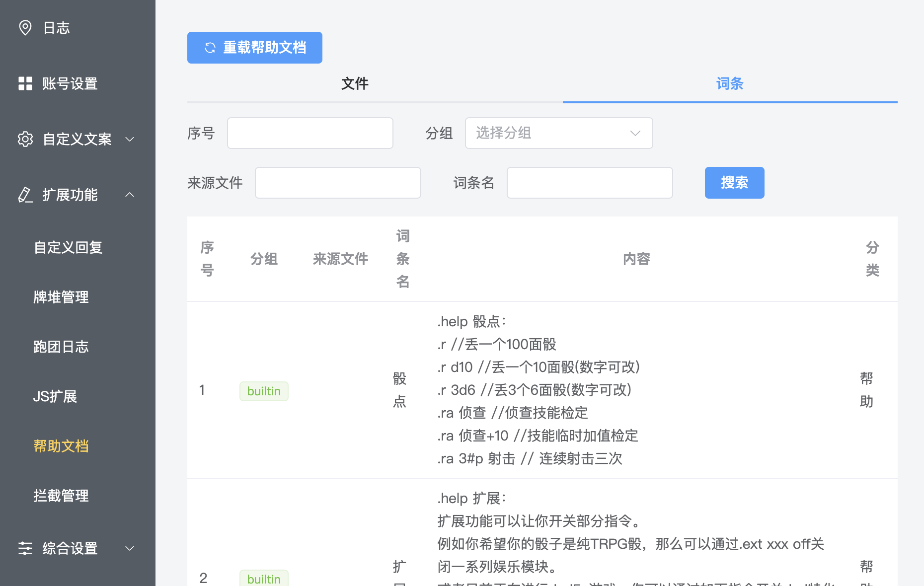Open the 拦截管理 page

(61, 496)
